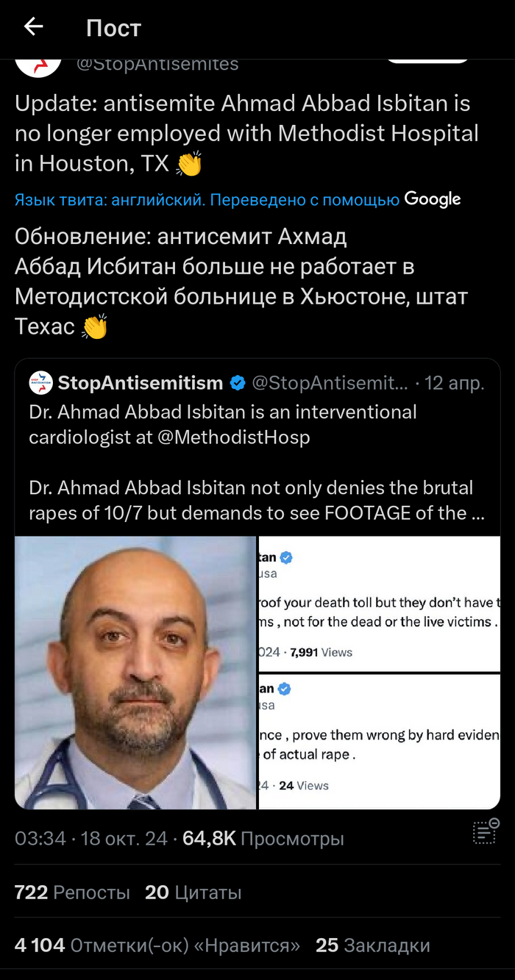Tap the 64,8K views counter
This screenshot has width=515, height=980.
(263, 838)
